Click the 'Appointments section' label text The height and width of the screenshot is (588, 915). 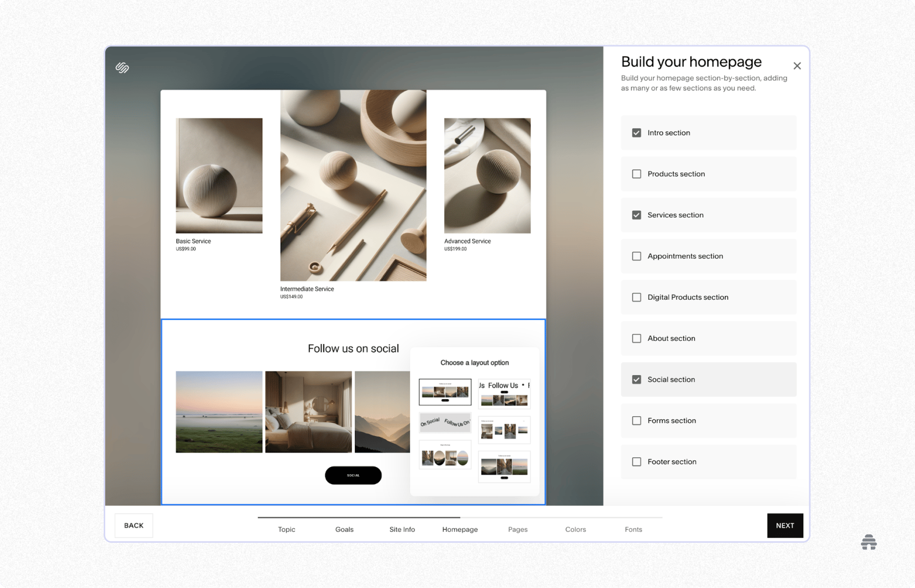[x=685, y=256]
